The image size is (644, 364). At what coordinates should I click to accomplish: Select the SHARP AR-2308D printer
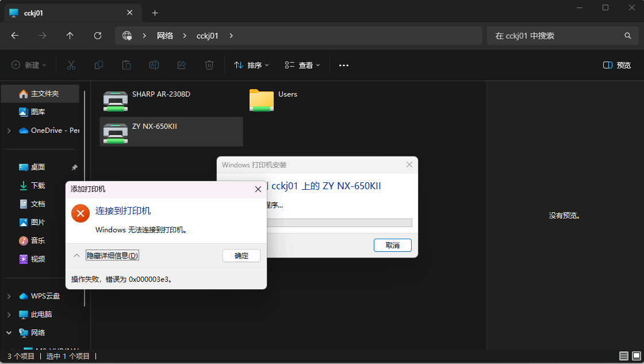click(171, 100)
